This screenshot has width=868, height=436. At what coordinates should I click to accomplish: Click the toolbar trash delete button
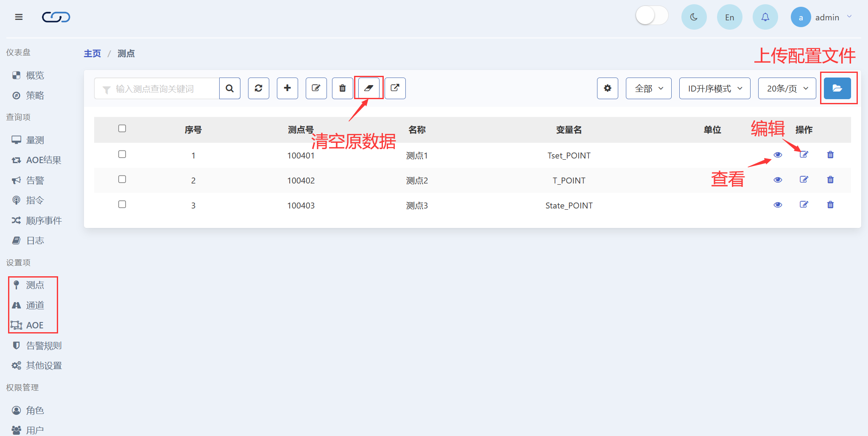(343, 88)
